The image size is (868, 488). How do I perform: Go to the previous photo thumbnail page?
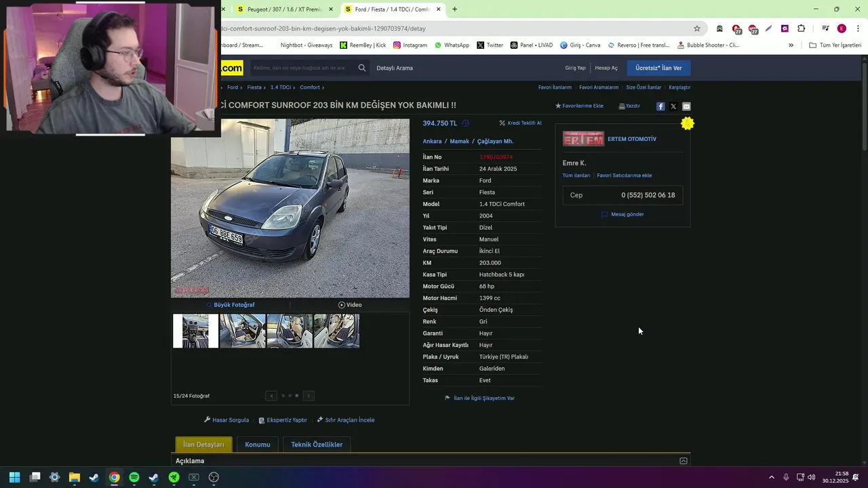271,396
